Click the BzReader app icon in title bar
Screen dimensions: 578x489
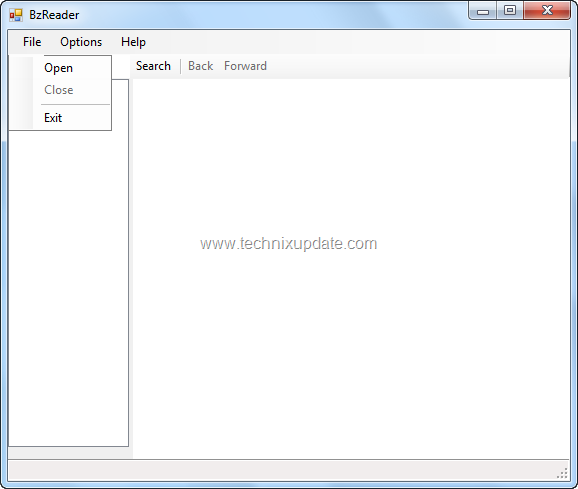click(16, 15)
